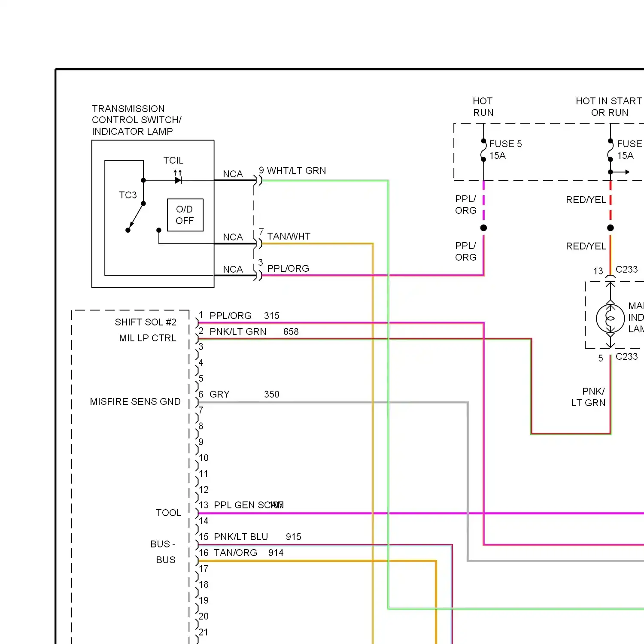The height and width of the screenshot is (644, 644).
Task: Click the 16 TAN/ORG pin label
Action: [228, 553]
